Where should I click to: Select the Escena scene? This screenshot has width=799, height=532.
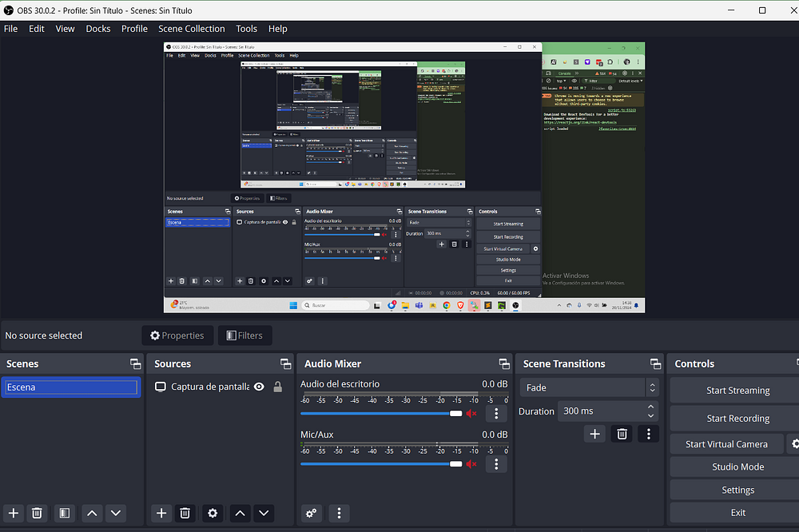pos(71,387)
